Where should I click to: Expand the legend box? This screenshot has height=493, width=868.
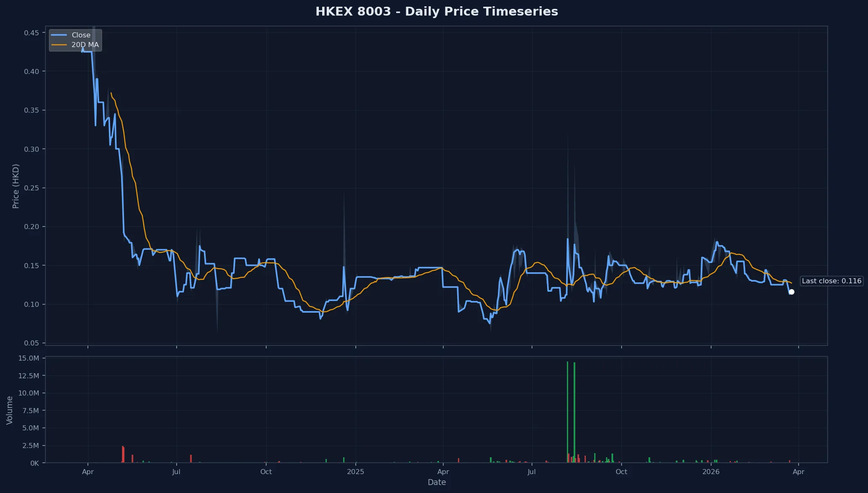click(75, 40)
